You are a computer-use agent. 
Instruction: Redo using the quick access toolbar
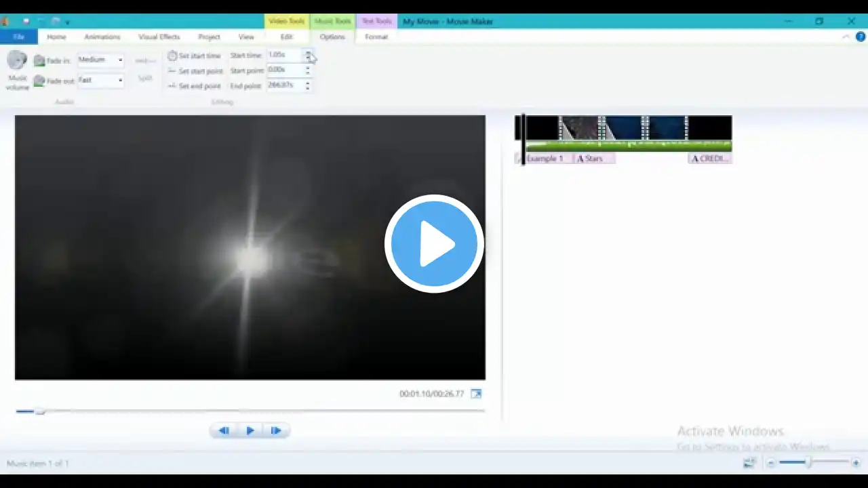[x=56, y=22]
